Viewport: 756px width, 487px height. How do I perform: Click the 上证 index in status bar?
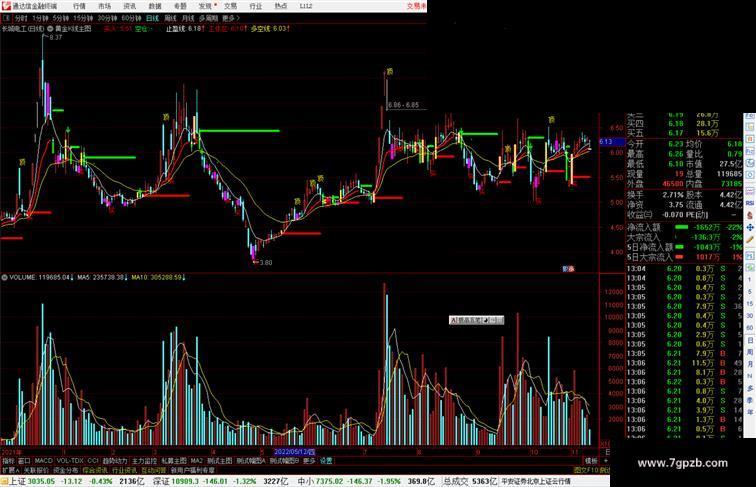(17, 481)
